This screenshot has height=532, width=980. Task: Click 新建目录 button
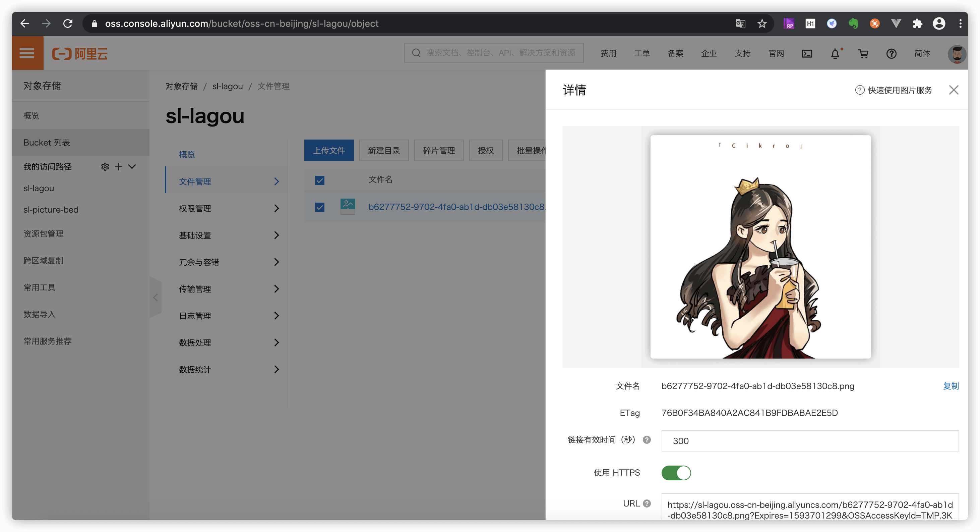point(384,150)
